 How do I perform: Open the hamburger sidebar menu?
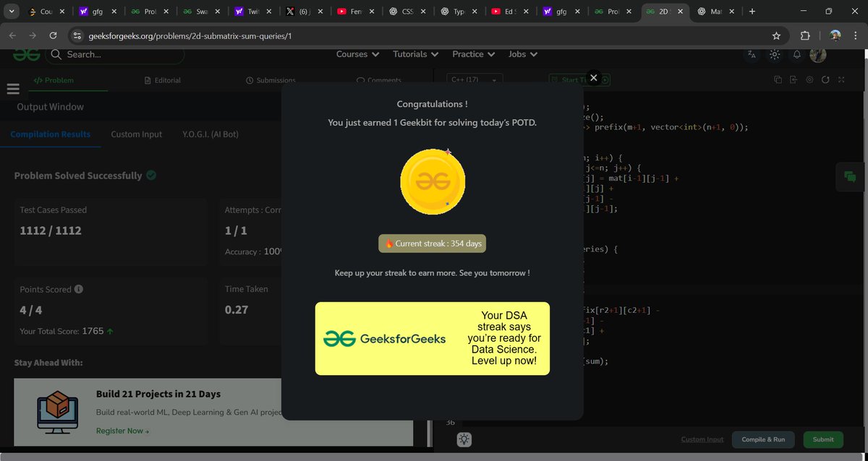pos(12,88)
